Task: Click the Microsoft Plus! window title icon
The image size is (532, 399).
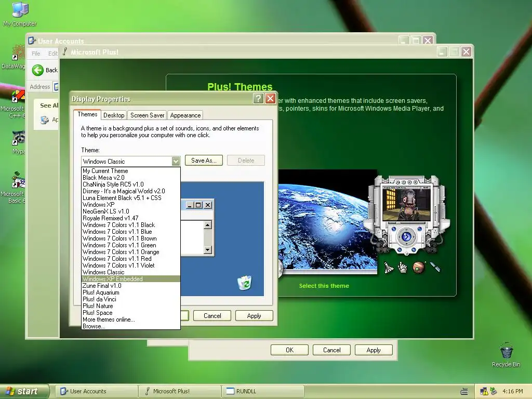Action: [x=65, y=51]
